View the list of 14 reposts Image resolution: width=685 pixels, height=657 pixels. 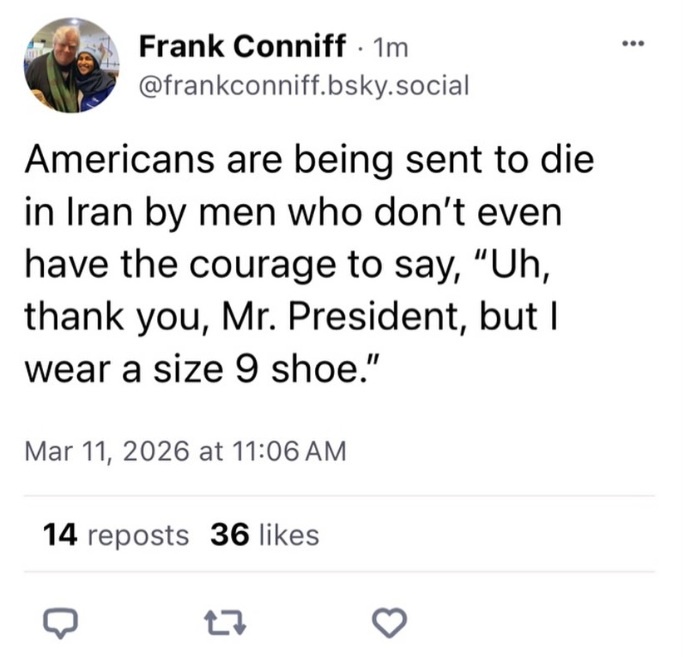coord(116,535)
